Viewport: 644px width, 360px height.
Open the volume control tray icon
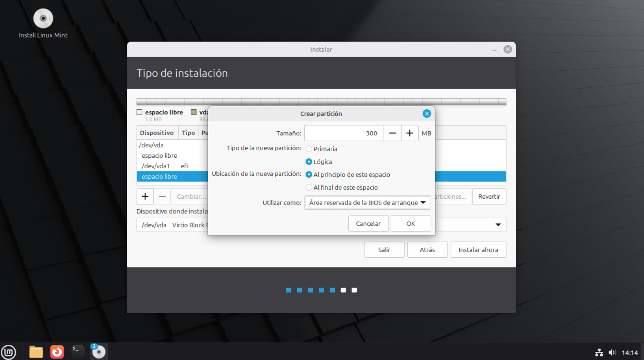[612, 353]
